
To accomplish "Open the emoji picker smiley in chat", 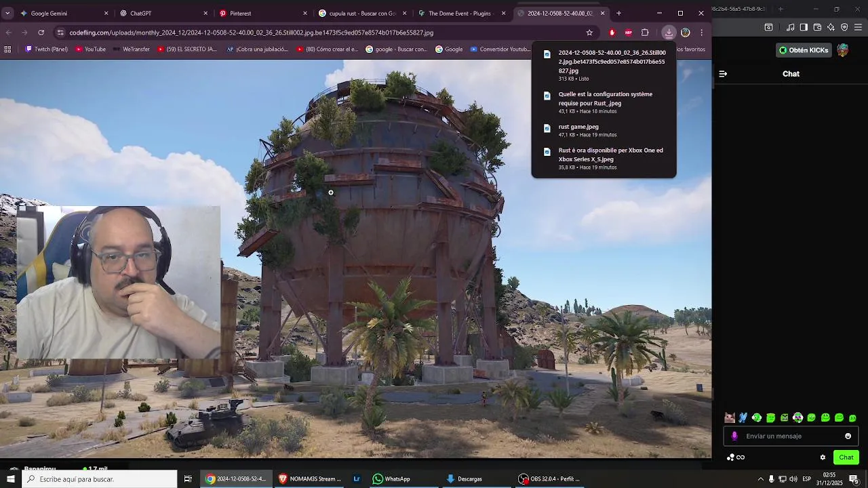I will (848, 436).
